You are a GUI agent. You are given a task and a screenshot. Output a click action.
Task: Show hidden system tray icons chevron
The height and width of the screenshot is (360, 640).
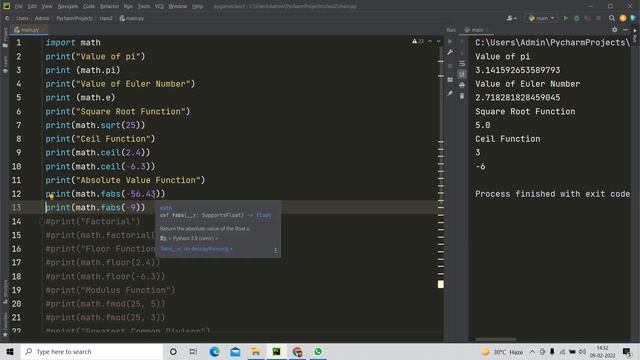tap(532, 351)
